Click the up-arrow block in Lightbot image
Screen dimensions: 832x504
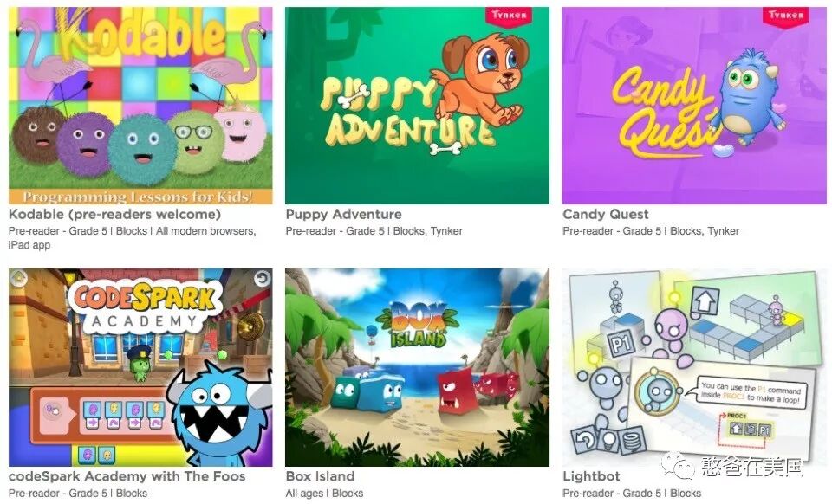(705, 302)
